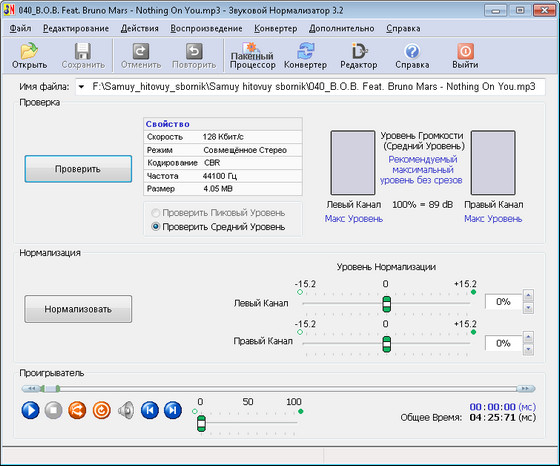Click the Левый Канал normalization slider handle
This screenshot has height=466, width=560.
pos(386,304)
